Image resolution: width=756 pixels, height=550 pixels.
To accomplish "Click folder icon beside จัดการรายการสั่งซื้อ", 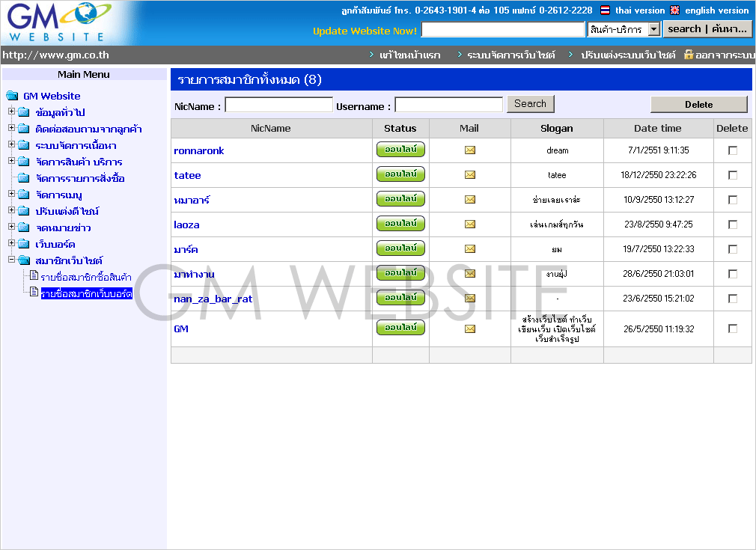I will [x=24, y=178].
